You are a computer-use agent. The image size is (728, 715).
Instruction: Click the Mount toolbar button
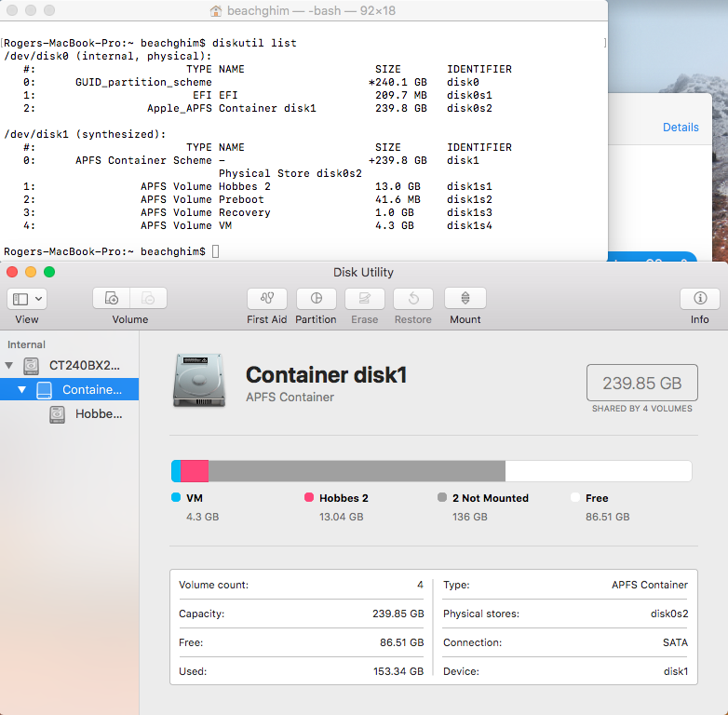tap(465, 298)
